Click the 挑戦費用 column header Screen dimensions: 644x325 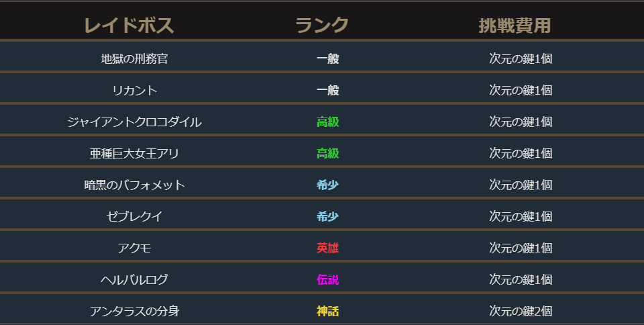515,26
